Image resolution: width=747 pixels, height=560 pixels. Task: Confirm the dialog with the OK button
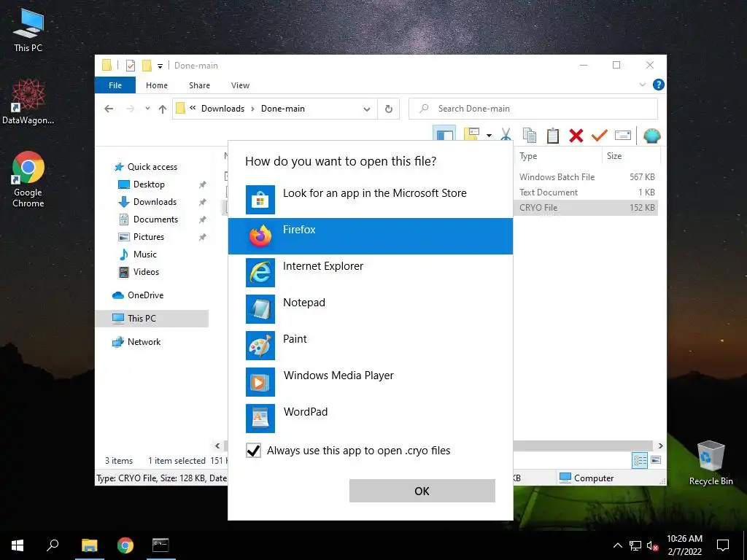point(422,491)
